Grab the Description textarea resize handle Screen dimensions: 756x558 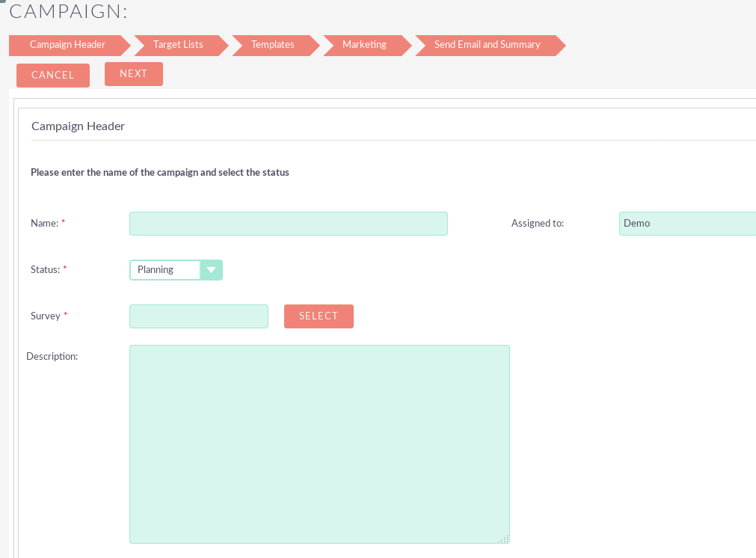tap(504, 539)
